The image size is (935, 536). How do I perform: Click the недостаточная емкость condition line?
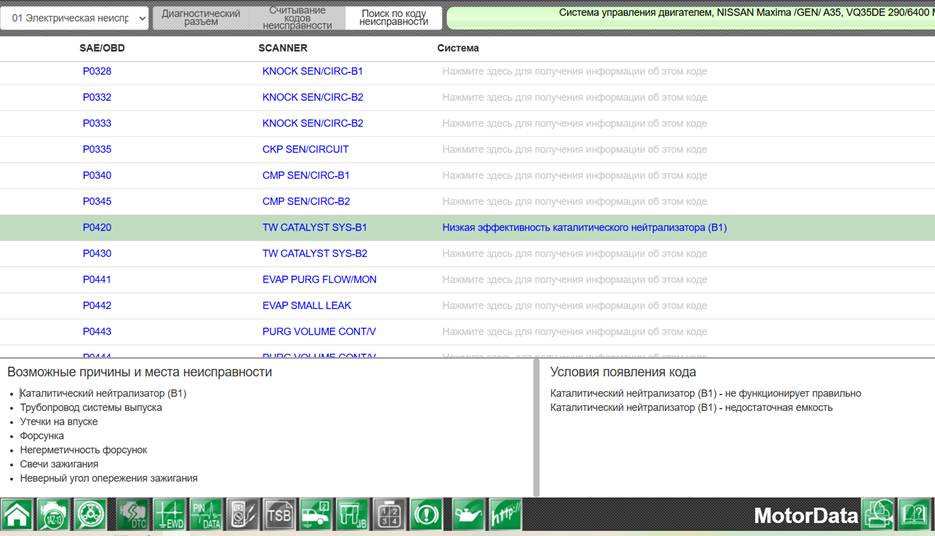point(691,408)
